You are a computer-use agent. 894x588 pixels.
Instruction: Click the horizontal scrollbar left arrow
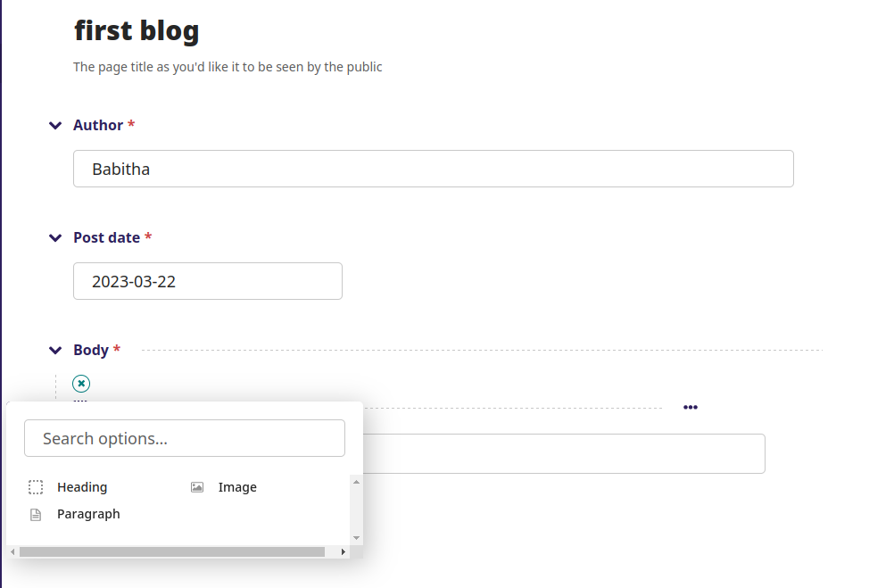[x=12, y=551]
